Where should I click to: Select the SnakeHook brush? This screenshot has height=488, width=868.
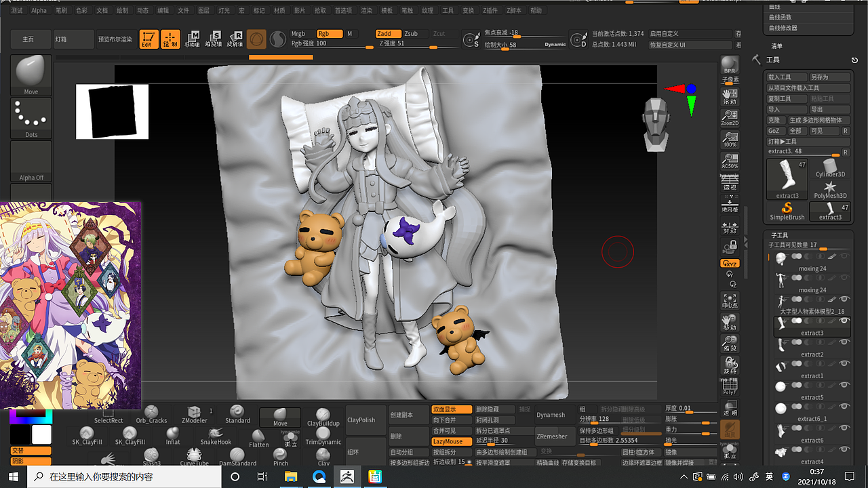(216, 436)
